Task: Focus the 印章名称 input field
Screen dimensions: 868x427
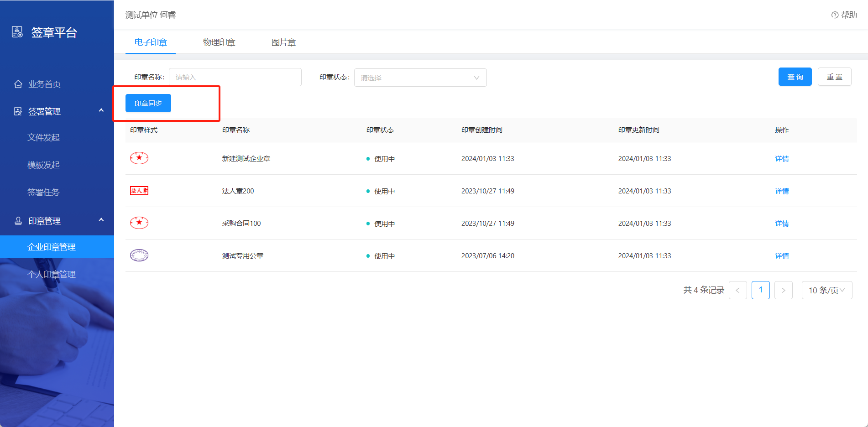Action: (235, 77)
